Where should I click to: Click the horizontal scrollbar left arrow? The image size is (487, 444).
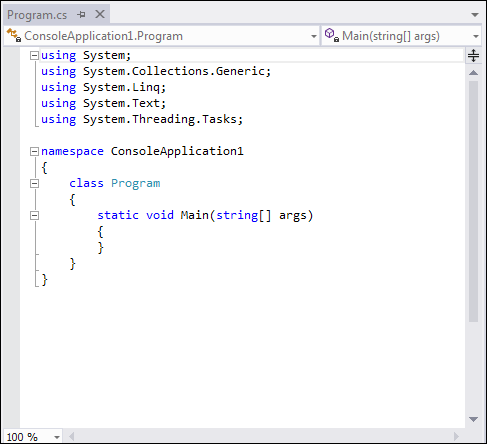coord(71,436)
